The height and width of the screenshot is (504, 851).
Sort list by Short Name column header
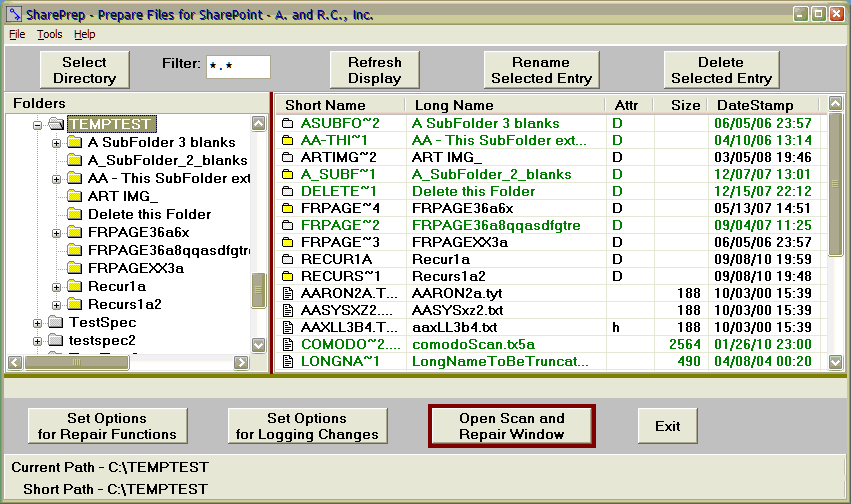pyautogui.click(x=341, y=105)
